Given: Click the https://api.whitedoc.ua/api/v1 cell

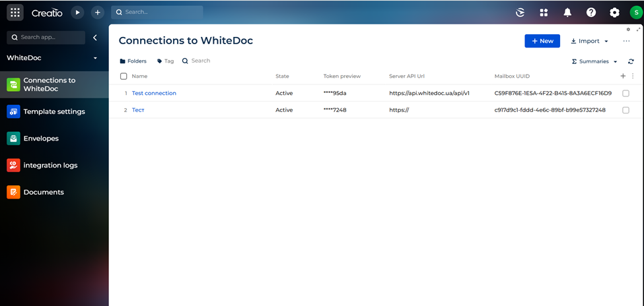Looking at the screenshot, I should pyautogui.click(x=429, y=93).
